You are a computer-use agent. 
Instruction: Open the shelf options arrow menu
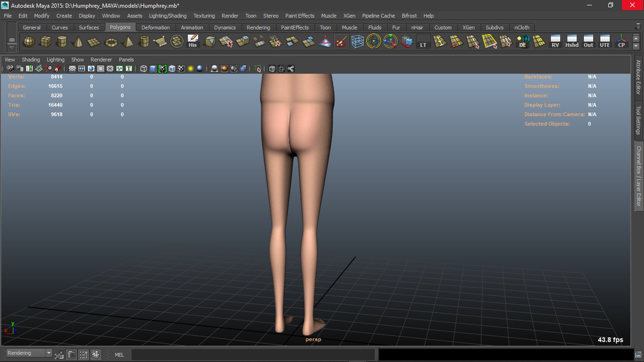coord(12,48)
